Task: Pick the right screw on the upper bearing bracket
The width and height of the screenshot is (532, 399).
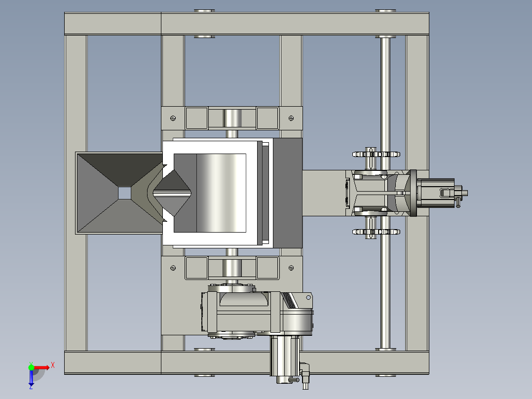Action: [291, 118]
